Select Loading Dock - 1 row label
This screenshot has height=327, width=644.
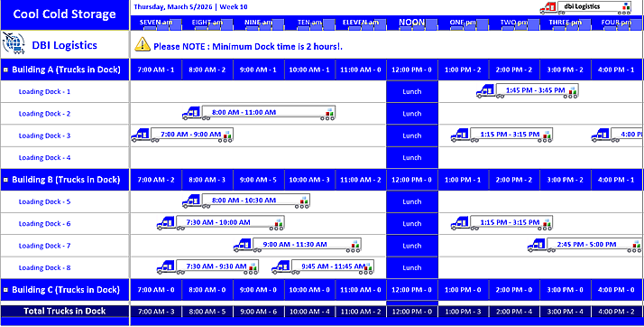click(x=44, y=92)
